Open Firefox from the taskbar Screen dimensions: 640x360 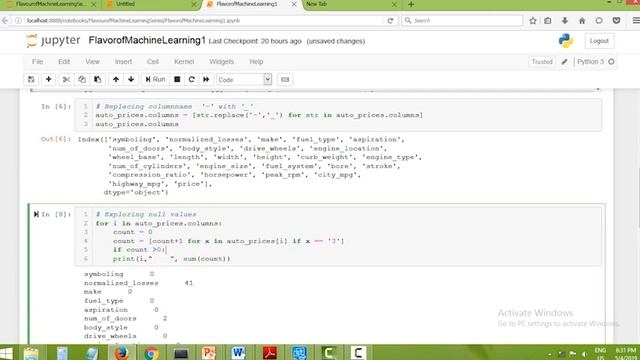[121, 353]
